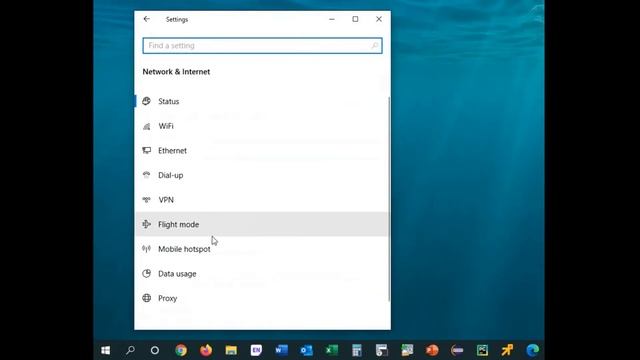Open File Explorer from the taskbar

point(231,350)
